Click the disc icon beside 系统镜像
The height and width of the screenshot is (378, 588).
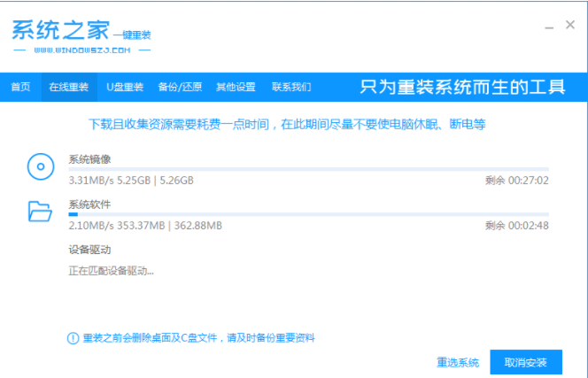(x=40, y=166)
